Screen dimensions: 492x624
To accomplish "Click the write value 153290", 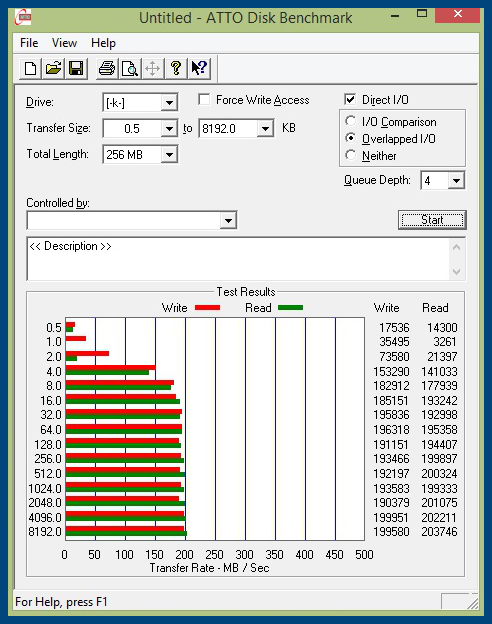I will (x=391, y=371).
